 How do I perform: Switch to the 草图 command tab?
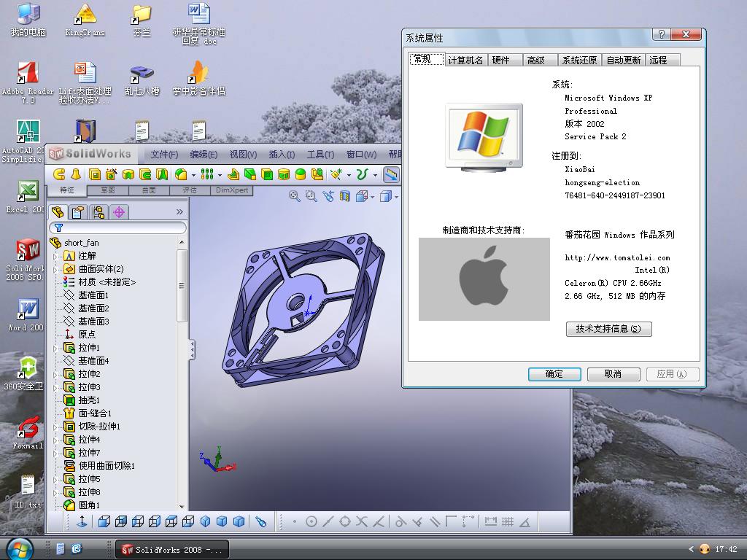[108, 190]
